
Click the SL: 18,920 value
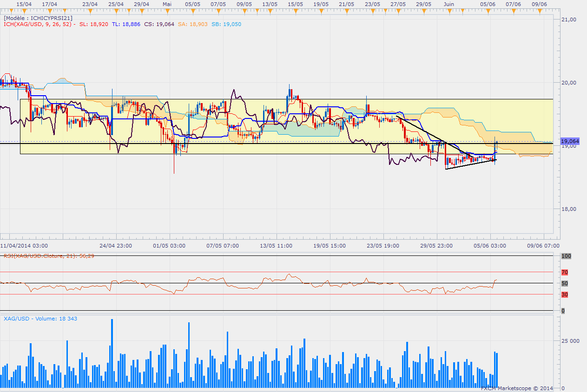coord(94,24)
